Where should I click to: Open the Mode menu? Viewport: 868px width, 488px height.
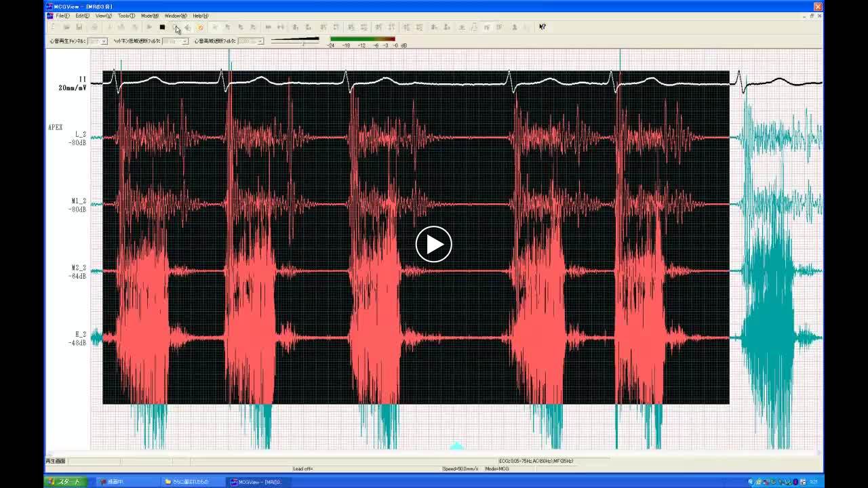click(x=149, y=16)
